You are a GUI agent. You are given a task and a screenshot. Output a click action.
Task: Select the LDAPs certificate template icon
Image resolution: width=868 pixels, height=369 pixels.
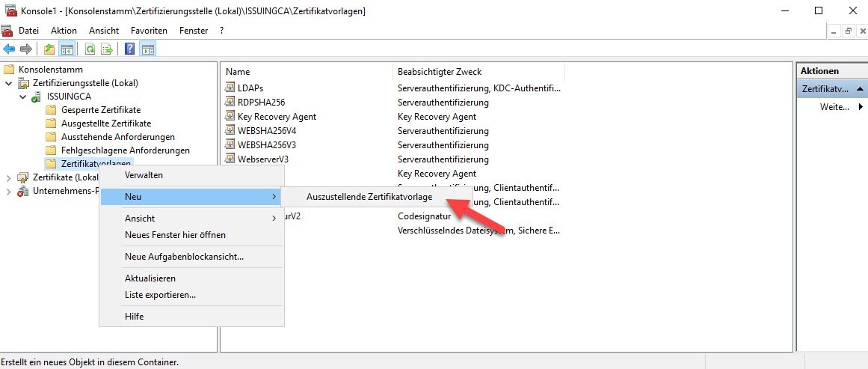pos(230,88)
